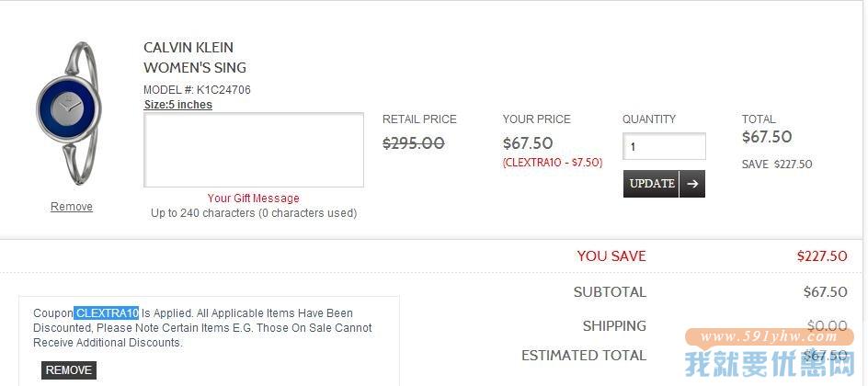This screenshot has width=868, height=386.
Task: Click the Size:5 inches link
Action: (x=177, y=105)
